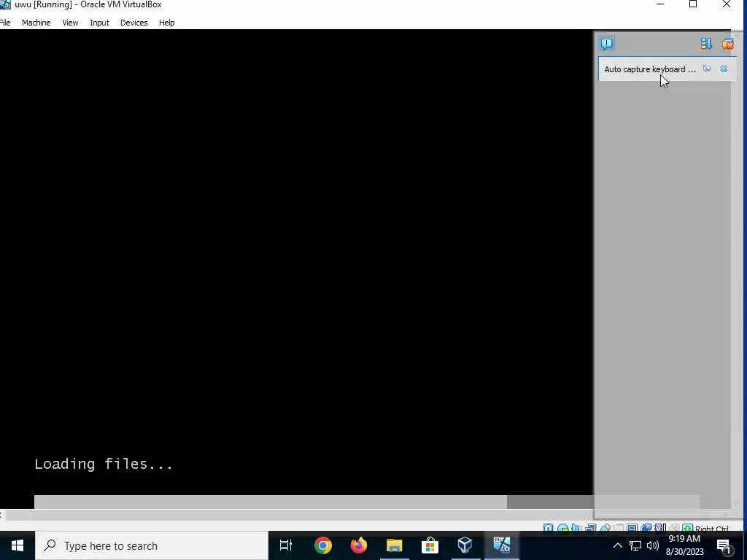Click the keyboard capture green arrow icon
The width and height of the screenshot is (747, 560).
point(687,528)
